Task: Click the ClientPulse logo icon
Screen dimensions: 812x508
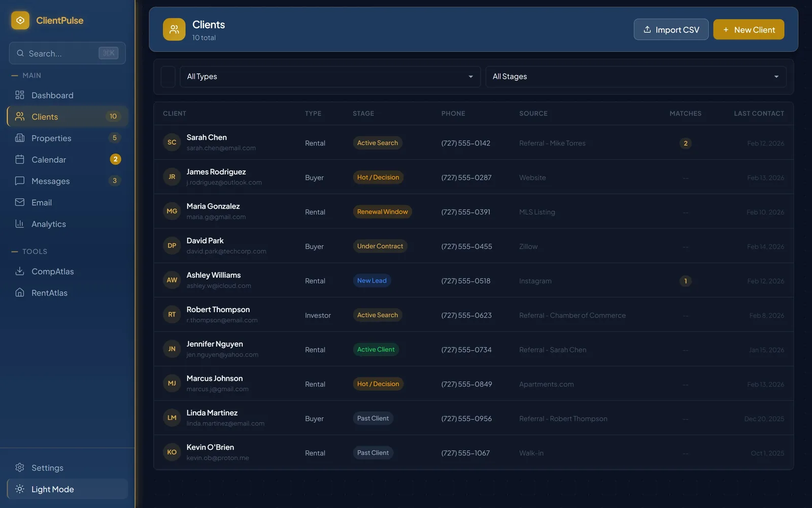Action: coord(20,20)
